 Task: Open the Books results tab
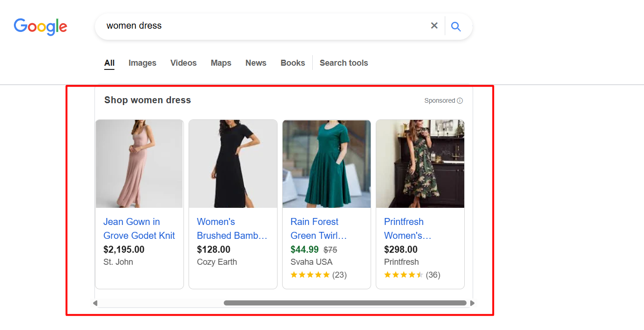(x=293, y=63)
